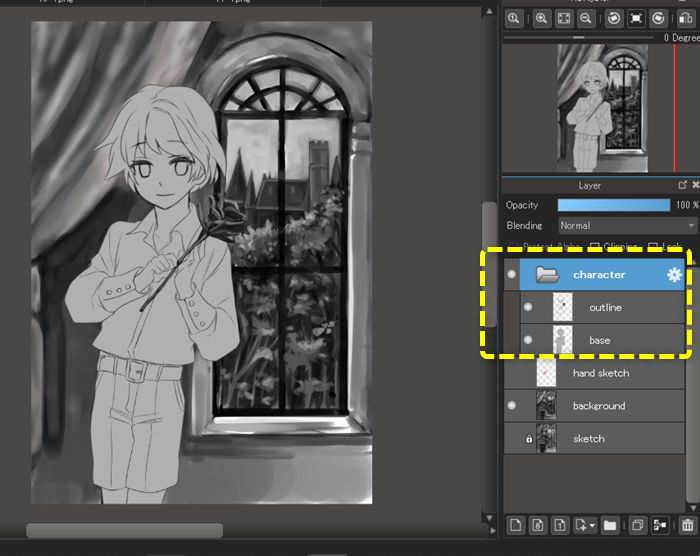Float the Layer panel window

coord(683,185)
